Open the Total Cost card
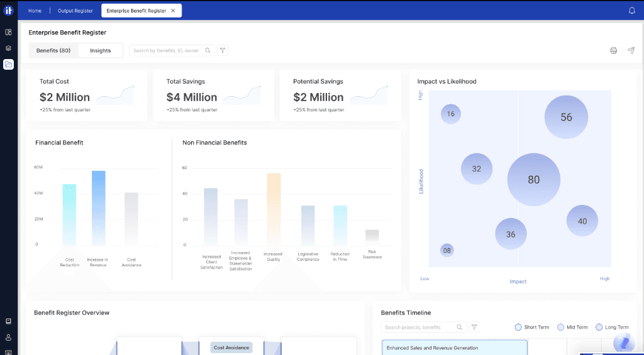644x355 pixels. point(87,96)
